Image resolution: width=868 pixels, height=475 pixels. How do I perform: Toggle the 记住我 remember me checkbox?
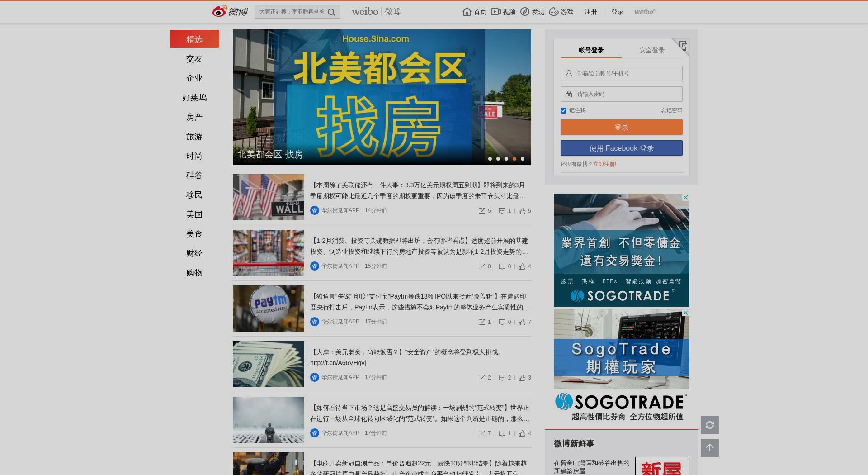563,110
